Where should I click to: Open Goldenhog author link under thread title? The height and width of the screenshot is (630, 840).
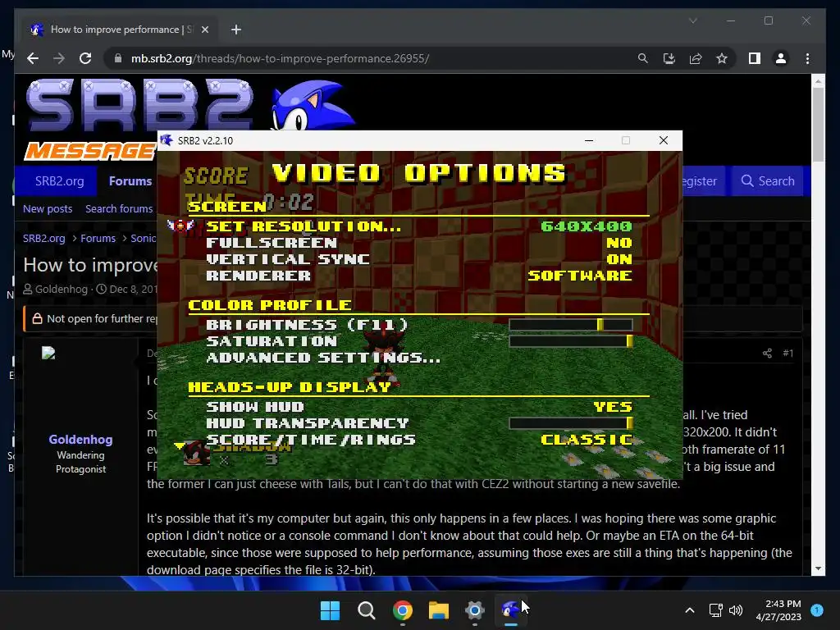pos(61,290)
